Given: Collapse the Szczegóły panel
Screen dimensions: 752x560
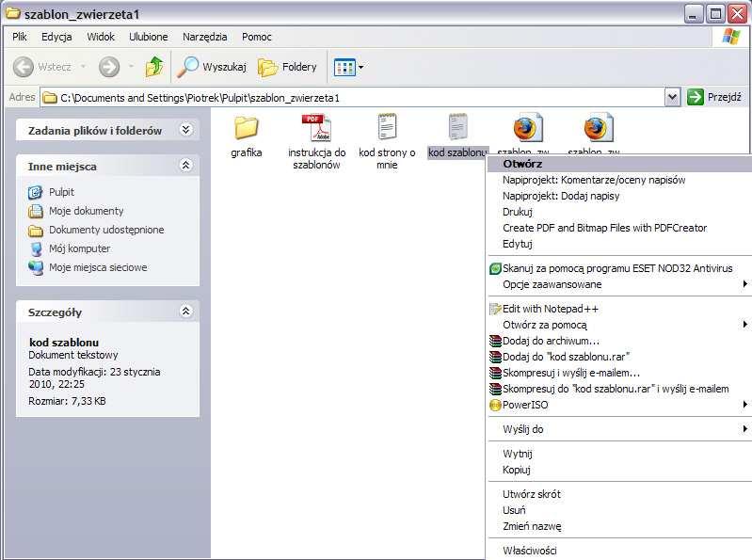Looking at the screenshot, I should (185, 312).
